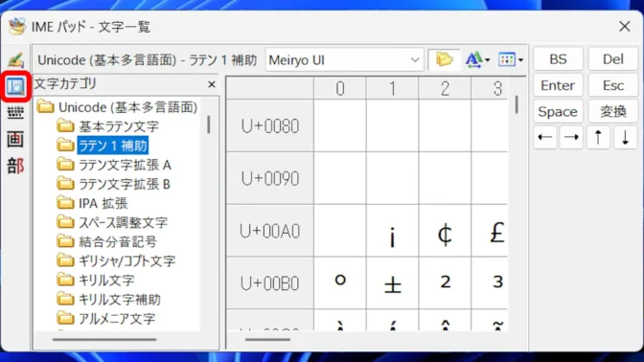Click the ± plus-minus character
Viewport: 644px width, 362px height.
click(x=393, y=283)
